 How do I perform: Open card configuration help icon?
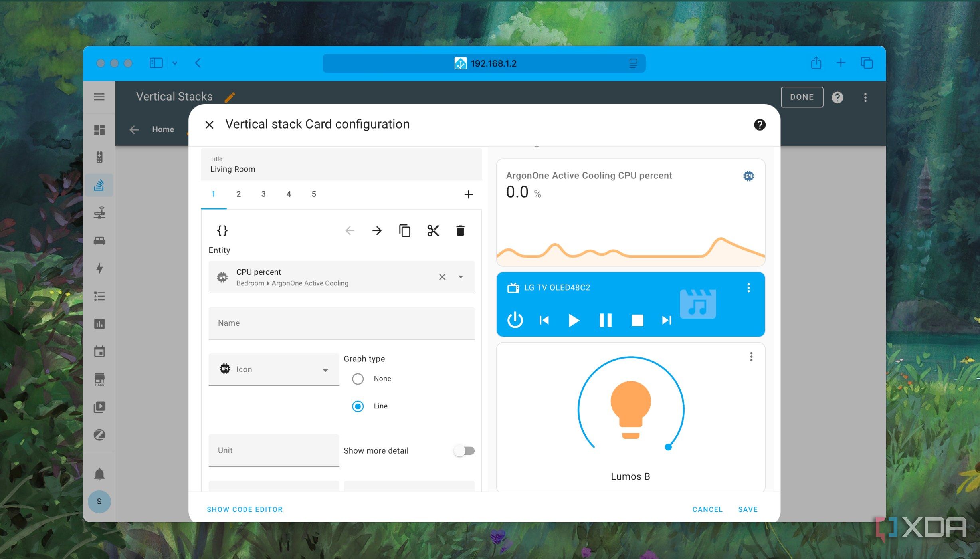(x=759, y=125)
